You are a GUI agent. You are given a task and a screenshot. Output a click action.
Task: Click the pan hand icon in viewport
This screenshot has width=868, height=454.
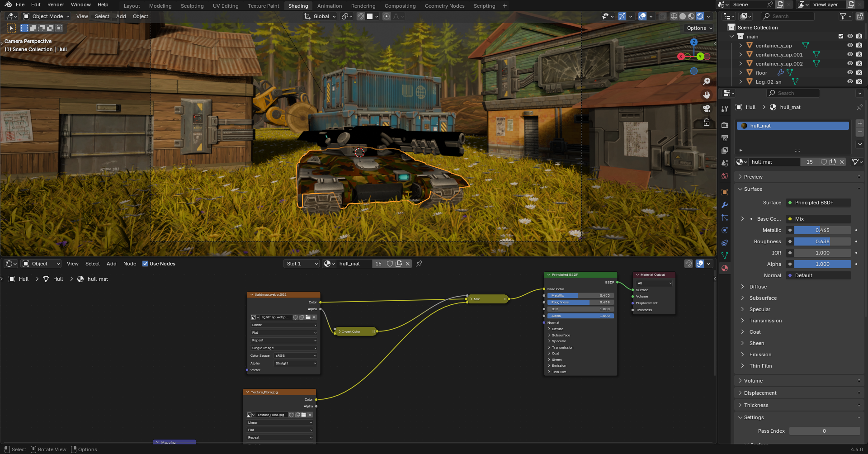[x=707, y=95]
